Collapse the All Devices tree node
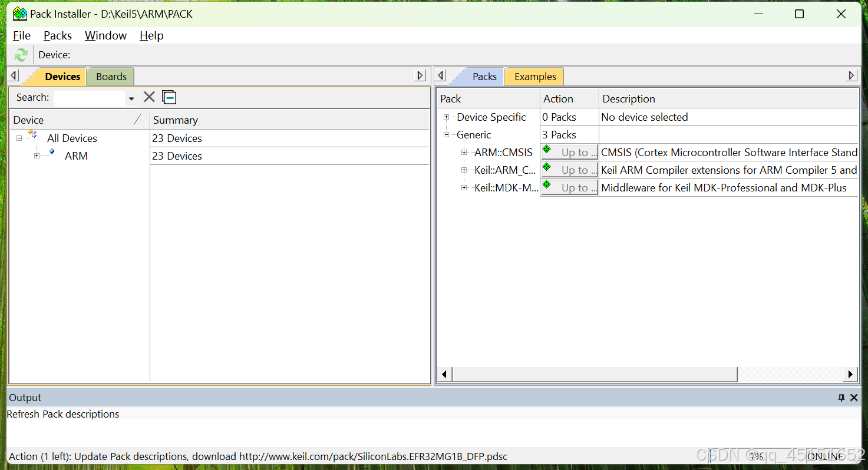This screenshot has width=868, height=470. (x=19, y=138)
